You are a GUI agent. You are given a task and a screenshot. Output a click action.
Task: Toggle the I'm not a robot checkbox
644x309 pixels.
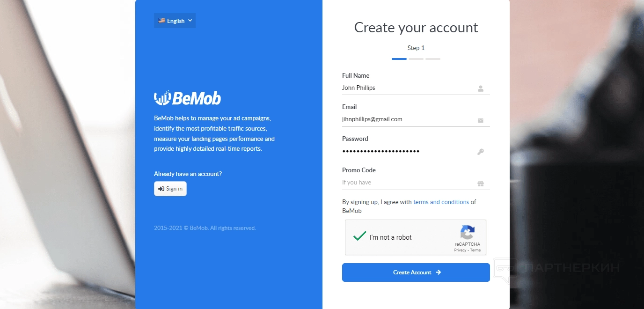[359, 237]
